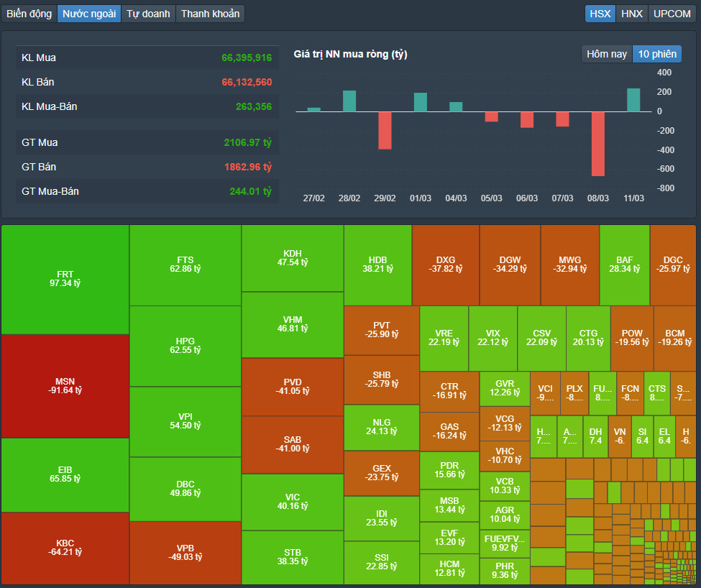Click the FRT 97.34 tỷ tile
The height and width of the screenshot is (588, 701).
point(65,279)
